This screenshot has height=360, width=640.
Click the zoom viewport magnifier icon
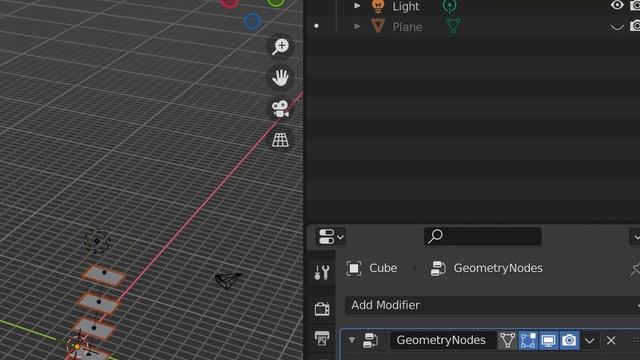point(280,47)
